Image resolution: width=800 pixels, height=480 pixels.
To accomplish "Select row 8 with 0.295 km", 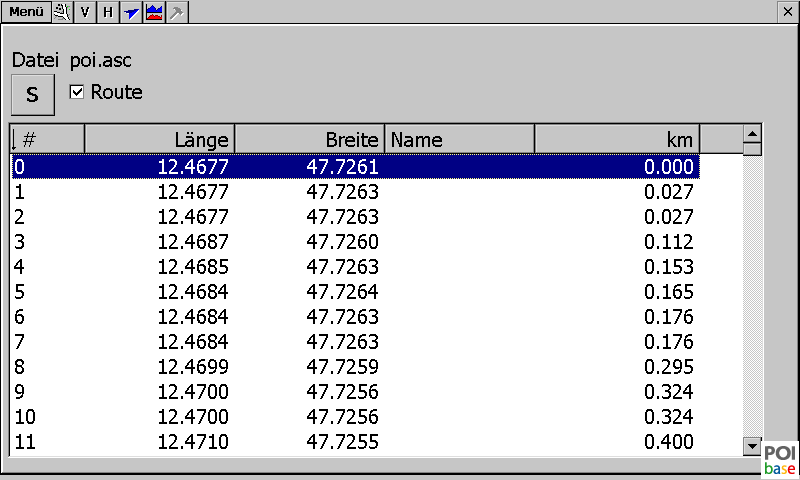I will (x=354, y=365).
